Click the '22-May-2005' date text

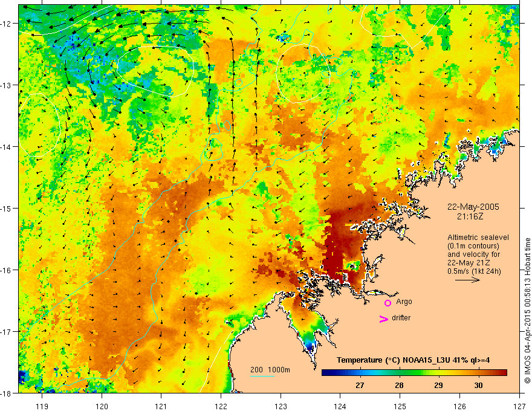(x=473, y=207)
